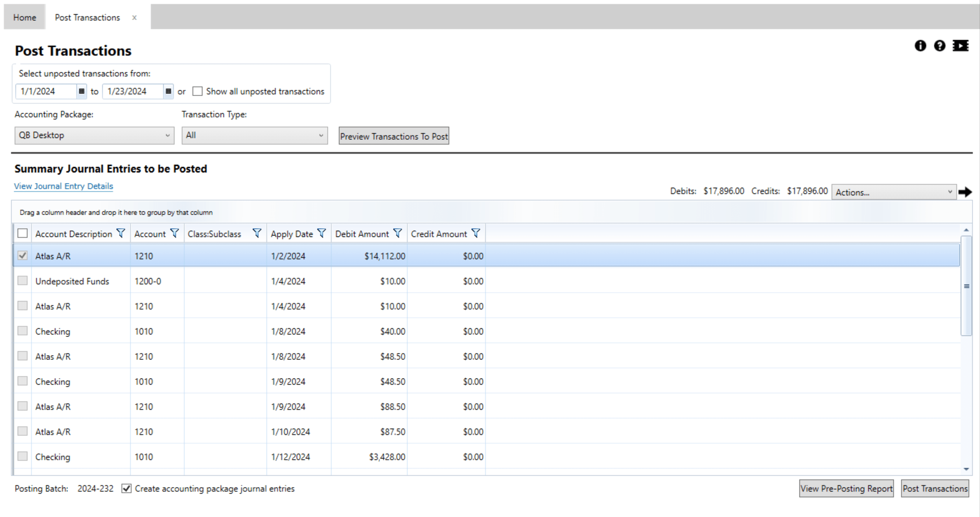
Task: Click Preview Transactions To Post button
Action: [x=393, y=136]
